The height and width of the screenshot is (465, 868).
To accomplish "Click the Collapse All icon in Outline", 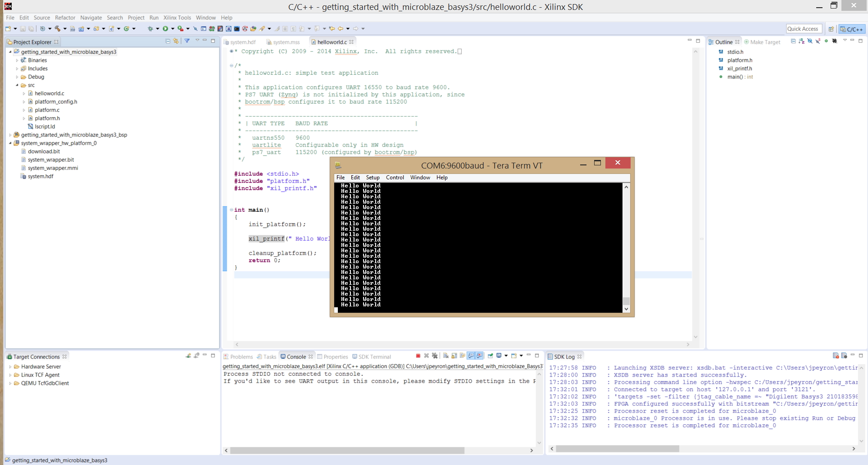I will click(x=793, y=41).
